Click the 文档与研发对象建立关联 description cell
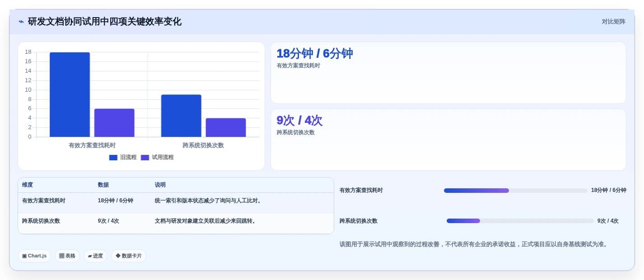Viewport: 644px width, 280px height. pyautogui.click(x=206, y=221)
